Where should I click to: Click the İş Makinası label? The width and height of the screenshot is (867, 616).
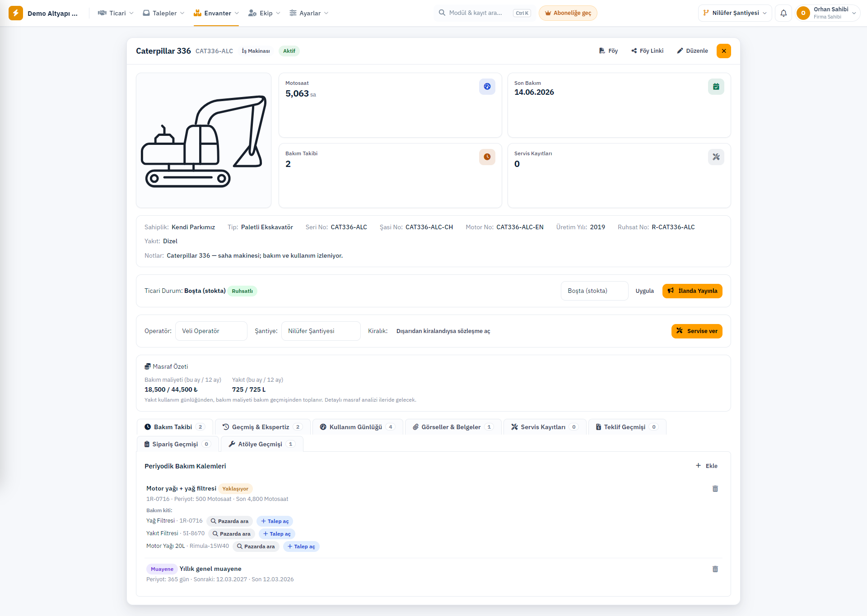(x=256, y=51)
